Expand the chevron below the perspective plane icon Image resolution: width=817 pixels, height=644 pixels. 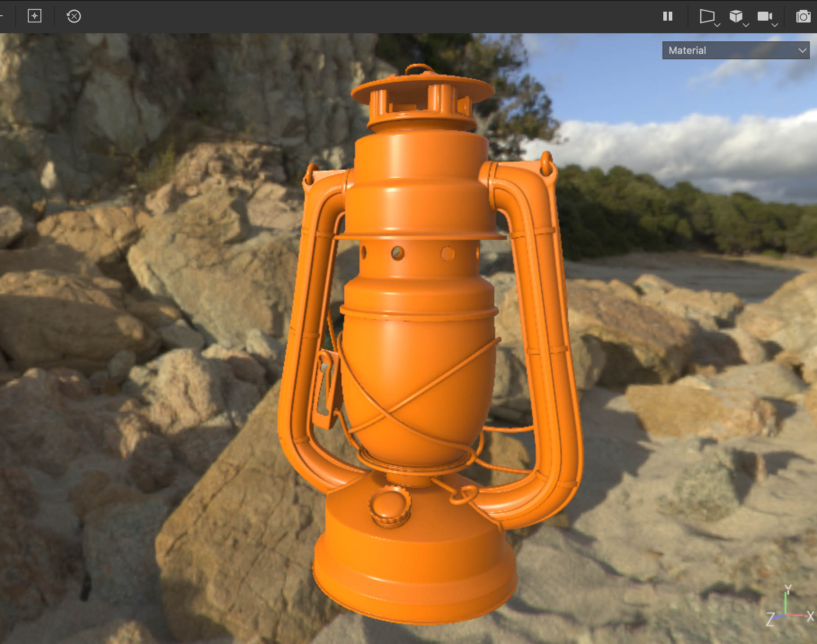[x=717, y=25]
